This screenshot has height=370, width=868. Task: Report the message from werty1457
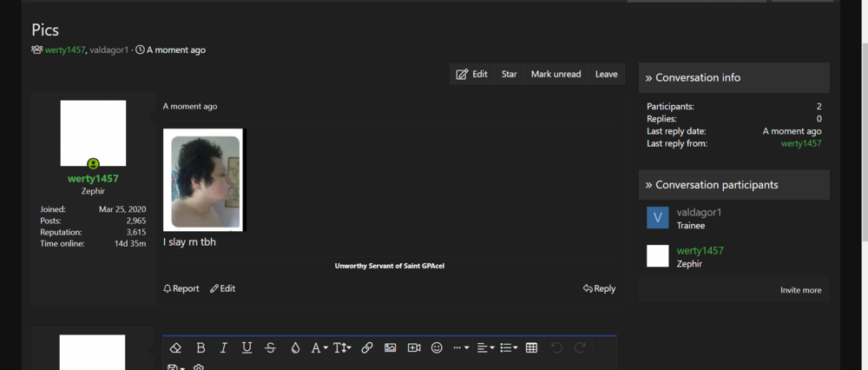181,288
